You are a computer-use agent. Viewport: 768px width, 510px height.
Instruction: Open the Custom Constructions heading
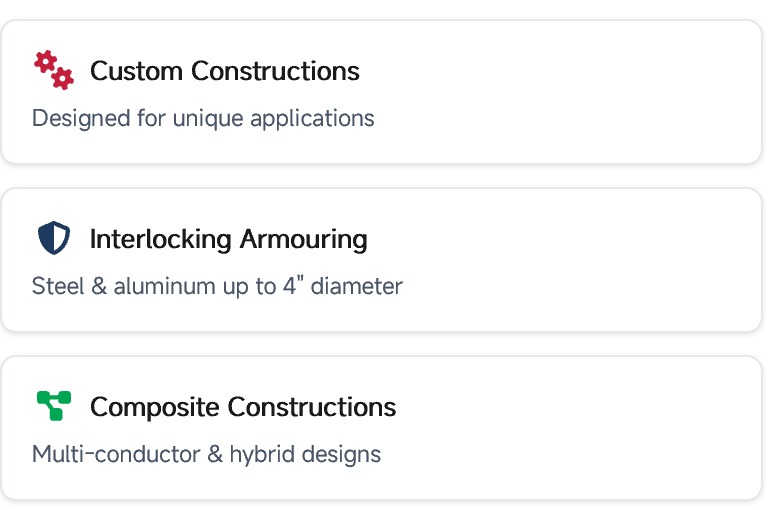click(225, 71)
